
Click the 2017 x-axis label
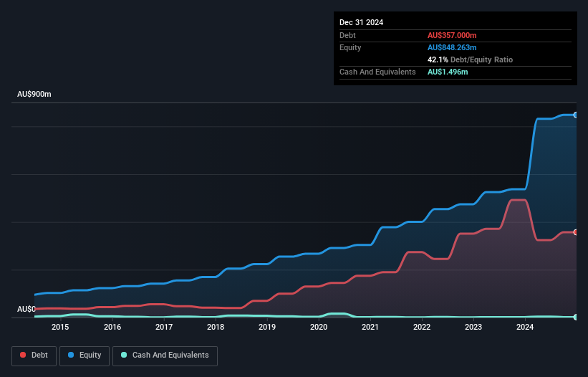tap(164, 327)
